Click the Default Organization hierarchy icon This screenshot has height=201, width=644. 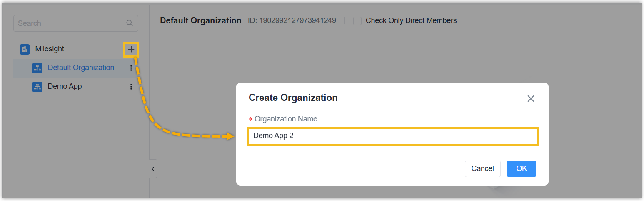[x=37, y=68]
